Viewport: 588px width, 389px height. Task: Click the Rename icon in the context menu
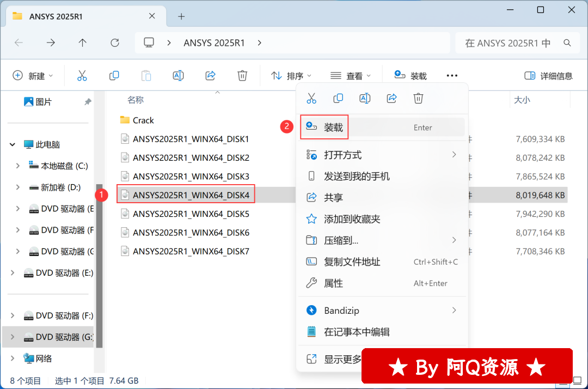point(365,99)
